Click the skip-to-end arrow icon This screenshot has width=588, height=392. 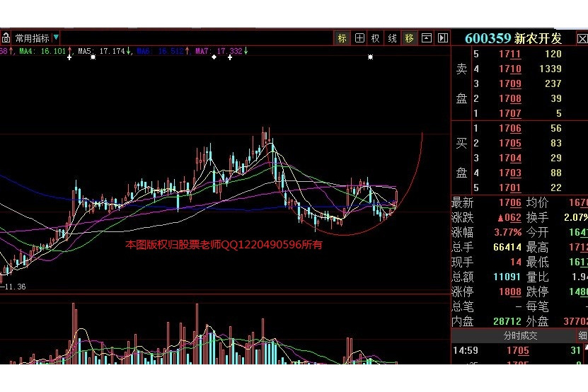(443, 38)
